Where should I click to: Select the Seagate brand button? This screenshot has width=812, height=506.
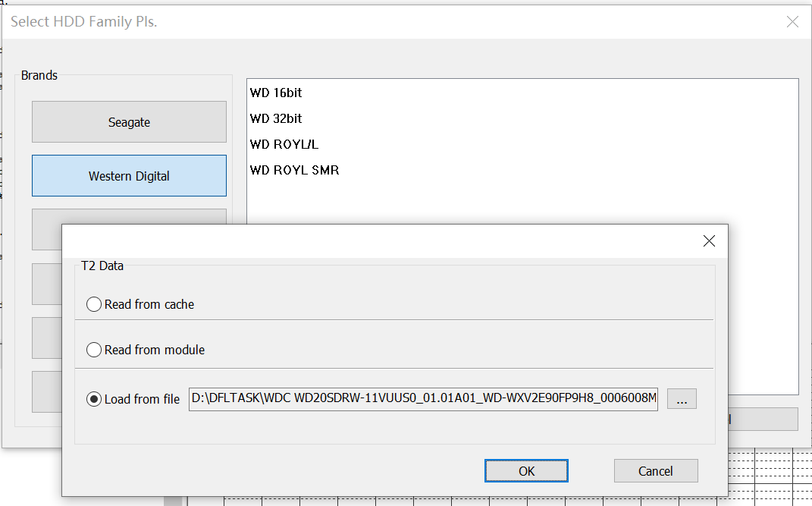click(129, 121)
